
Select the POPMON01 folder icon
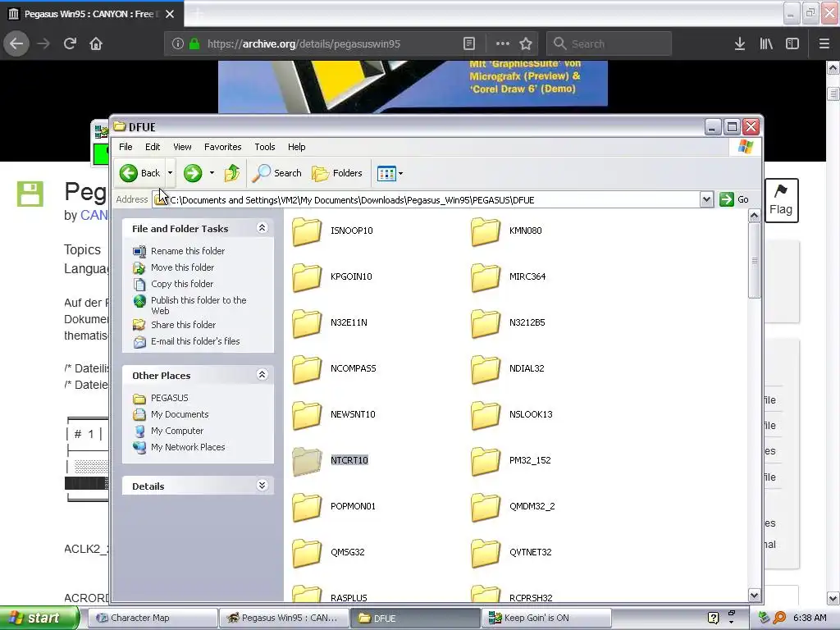coord(307,507)
